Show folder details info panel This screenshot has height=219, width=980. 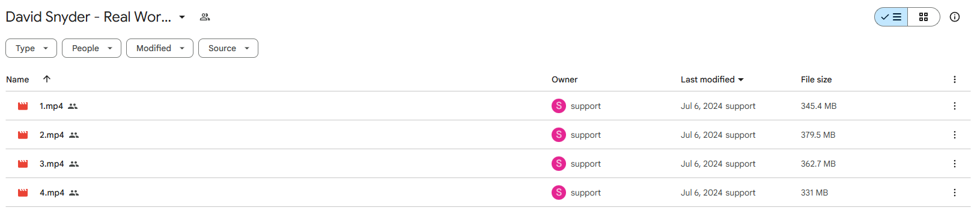[x=954, y=17]
